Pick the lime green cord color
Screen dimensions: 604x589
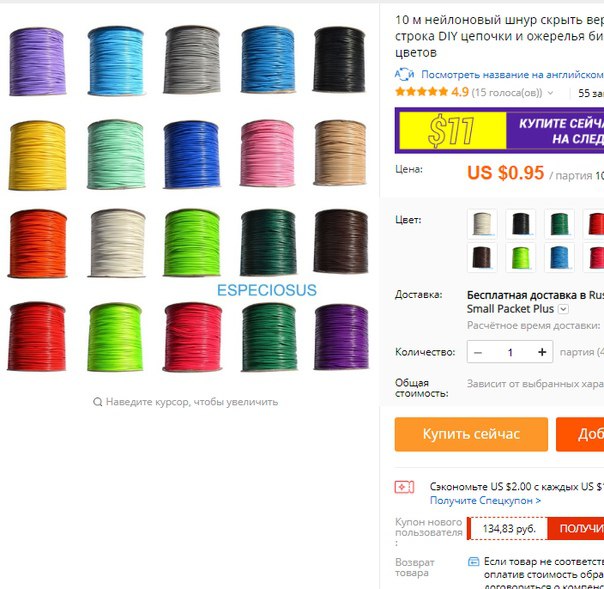(x=520, y=257)
